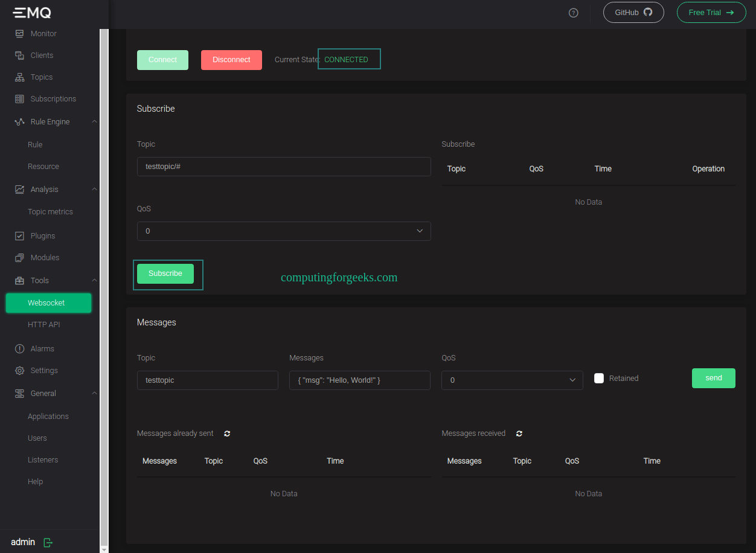
Task: Click the Modules sidebar icon
Action: (19, 258)
